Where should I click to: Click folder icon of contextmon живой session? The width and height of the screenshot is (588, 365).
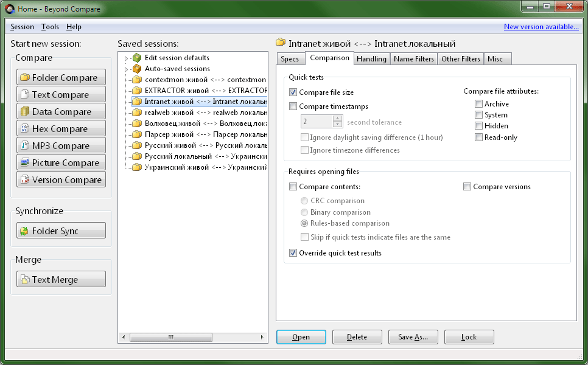(137, 80)
